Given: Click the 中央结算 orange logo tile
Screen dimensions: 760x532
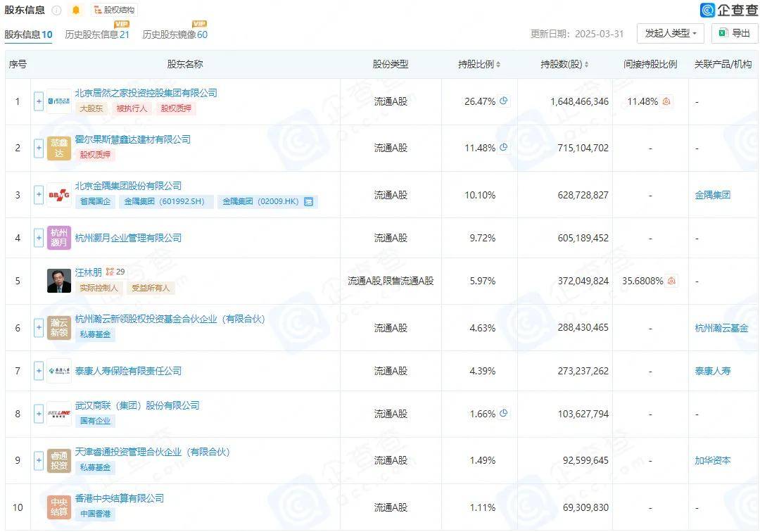Looking at the screenshot, I should [x=59, y=507].
